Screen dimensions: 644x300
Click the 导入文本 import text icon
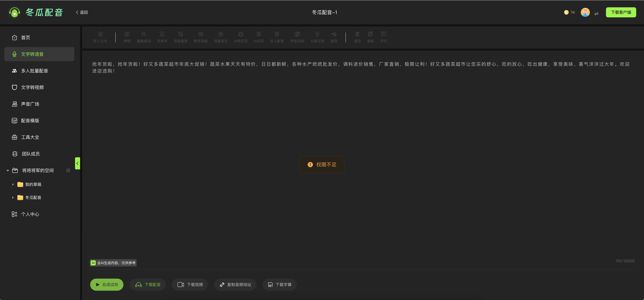(100, 34)
